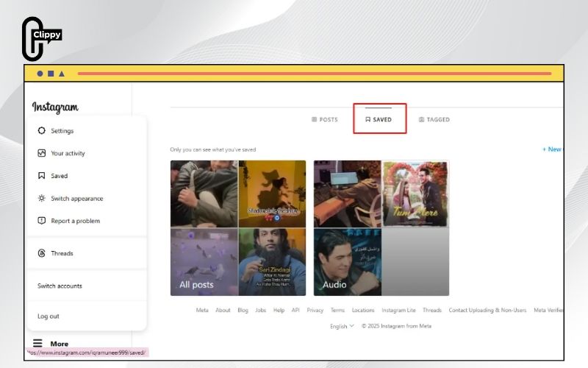
Task: Click the Tagged person icon
Action: tap(421, 119)
